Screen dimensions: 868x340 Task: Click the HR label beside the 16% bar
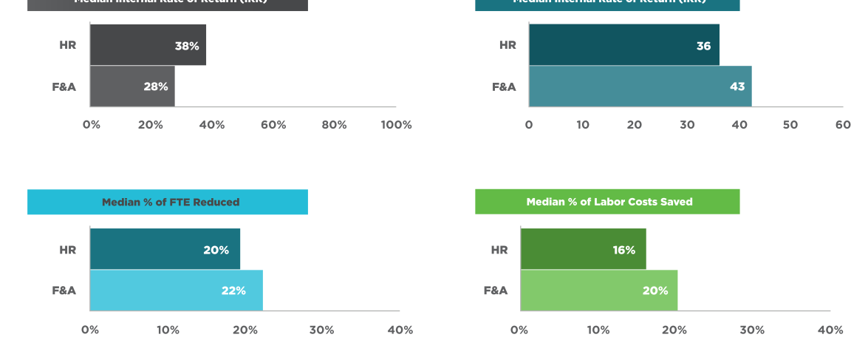coord(499,249)
